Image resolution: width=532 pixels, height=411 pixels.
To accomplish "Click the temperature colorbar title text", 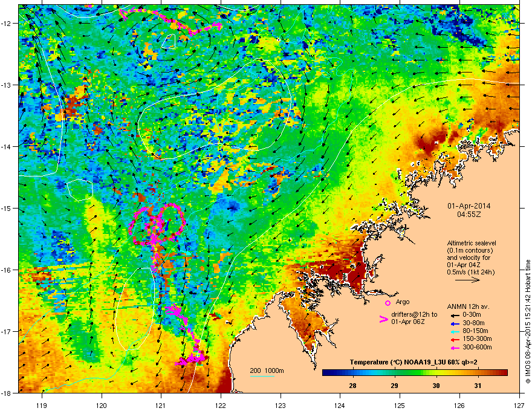I will point(414,362).
